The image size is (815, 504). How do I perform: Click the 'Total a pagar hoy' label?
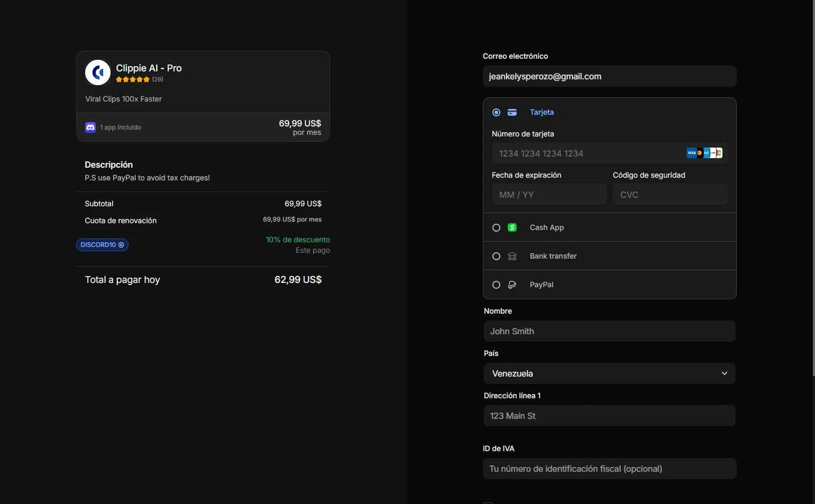pyautogui.click(x=122, y=280)
